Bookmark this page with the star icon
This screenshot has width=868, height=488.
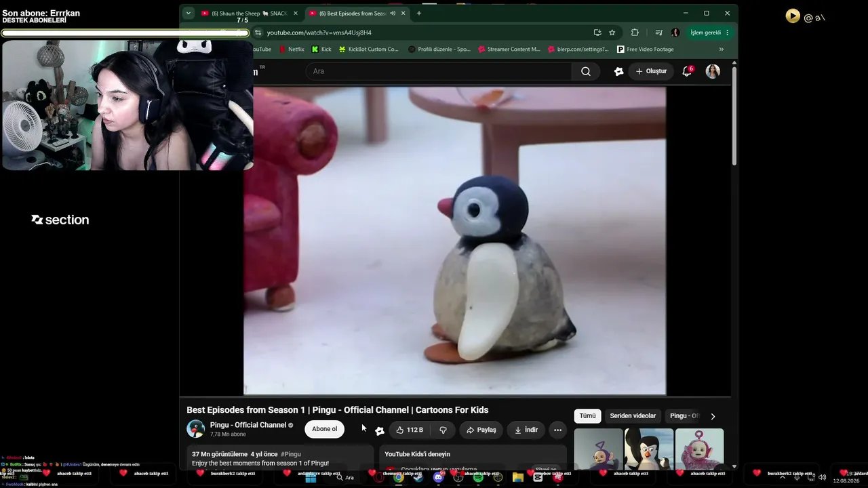(x=612, y=33)
